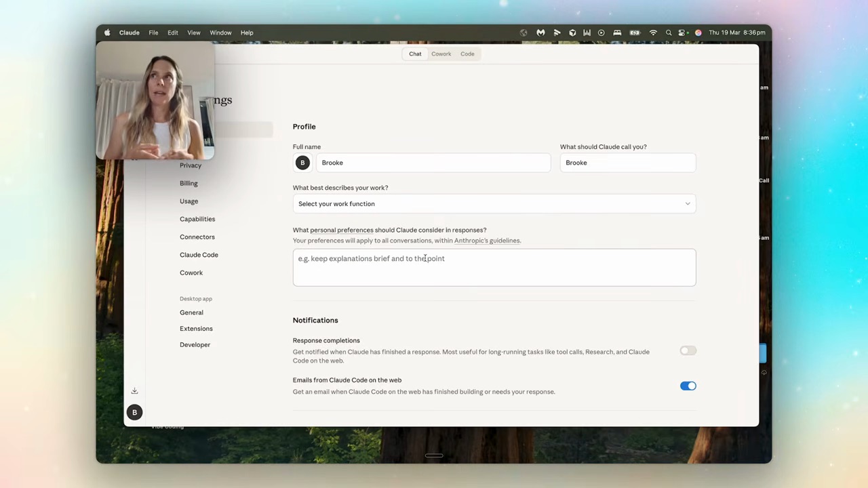Open the Billing settings section

click(189, 183)
